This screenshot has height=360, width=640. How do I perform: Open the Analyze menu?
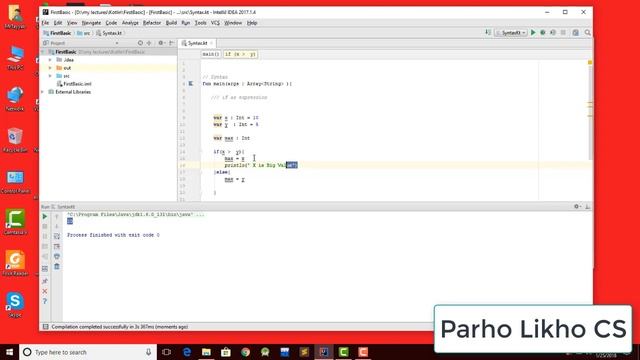click(x=130, y=23)
